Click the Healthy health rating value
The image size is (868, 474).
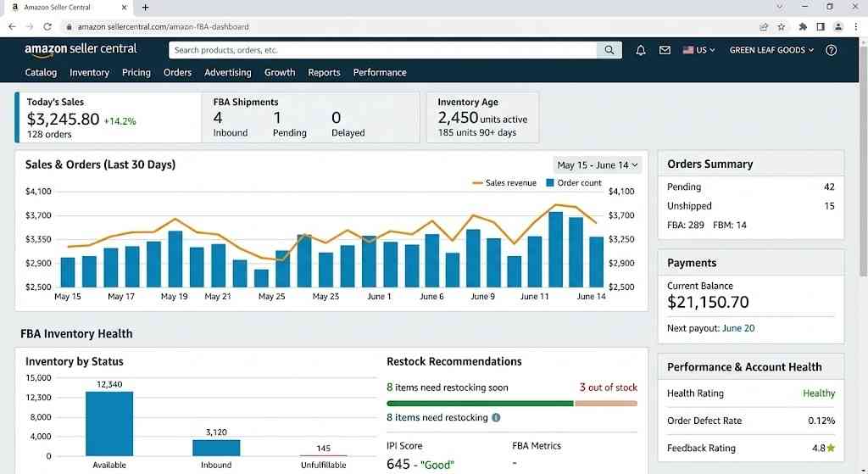819,393
